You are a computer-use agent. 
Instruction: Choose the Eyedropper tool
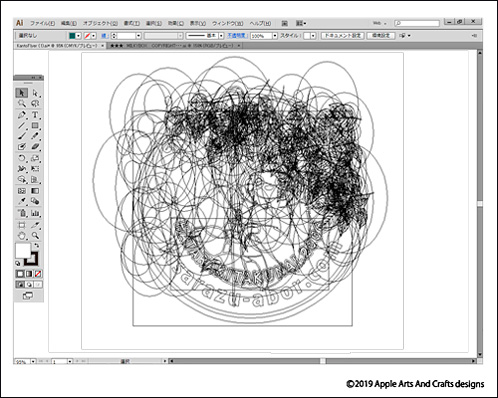click(x=22, y=201)
